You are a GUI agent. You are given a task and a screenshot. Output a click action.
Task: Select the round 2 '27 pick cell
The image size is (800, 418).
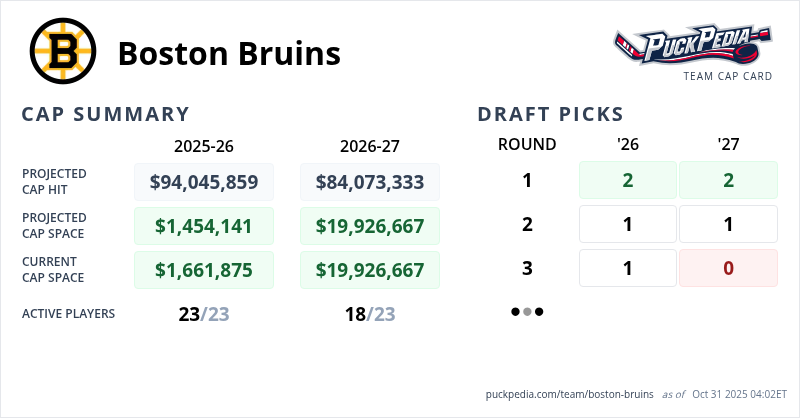tap(728, 224)
